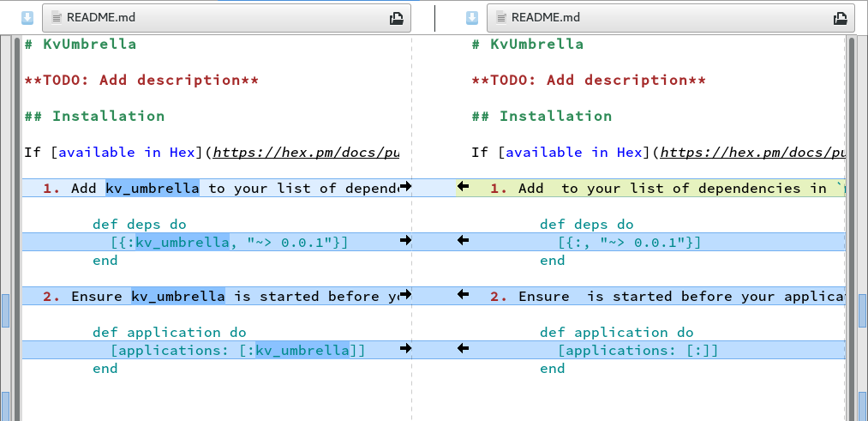Click '2. Ensure is started' text in right pane

pos(667,297)
